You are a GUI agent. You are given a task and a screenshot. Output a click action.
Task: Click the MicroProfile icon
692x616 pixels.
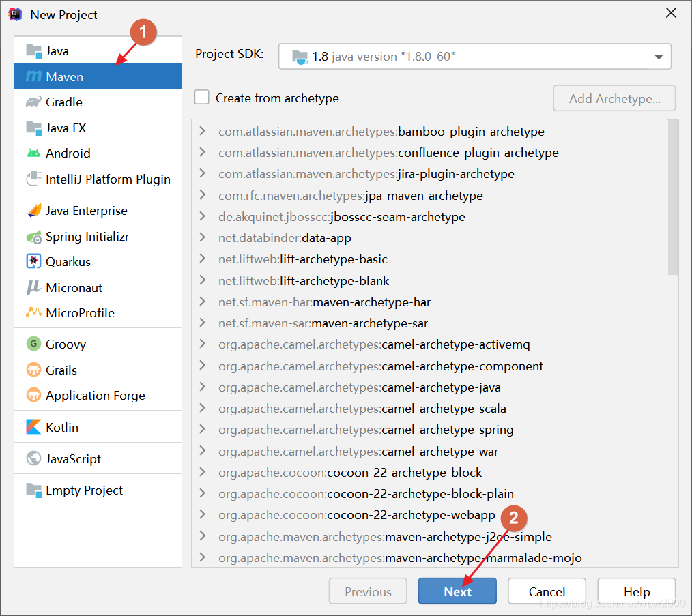[33, 312]
